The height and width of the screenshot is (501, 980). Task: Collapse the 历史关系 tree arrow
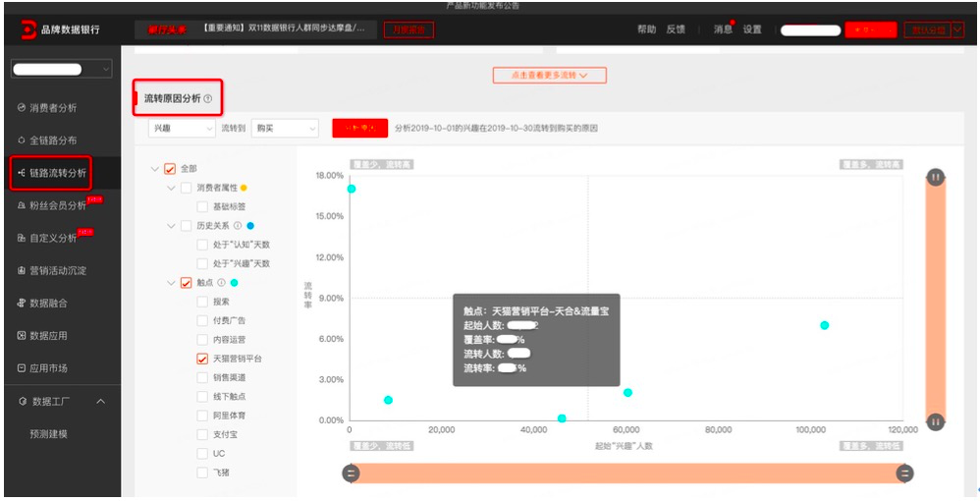pos(171,226)
